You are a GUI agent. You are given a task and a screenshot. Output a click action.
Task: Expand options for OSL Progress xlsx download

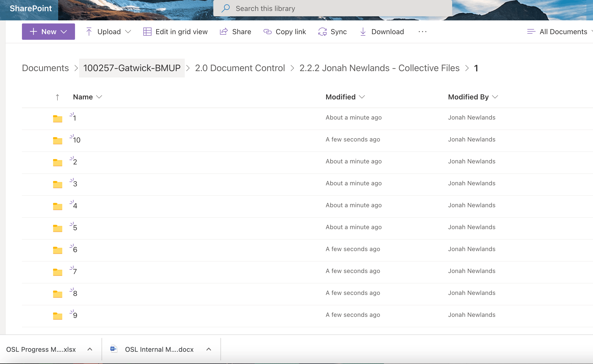[x=90, y=349]
